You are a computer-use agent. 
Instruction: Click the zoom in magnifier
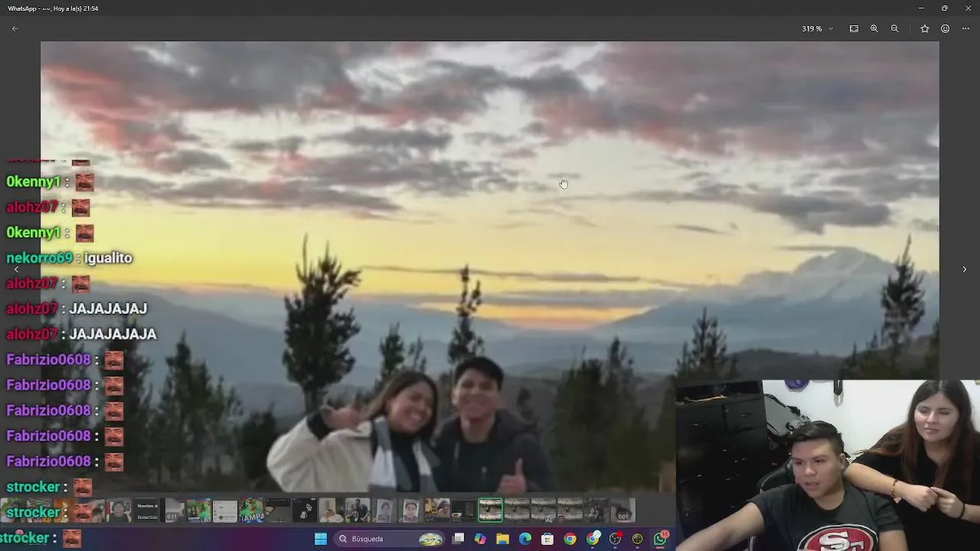874,28
